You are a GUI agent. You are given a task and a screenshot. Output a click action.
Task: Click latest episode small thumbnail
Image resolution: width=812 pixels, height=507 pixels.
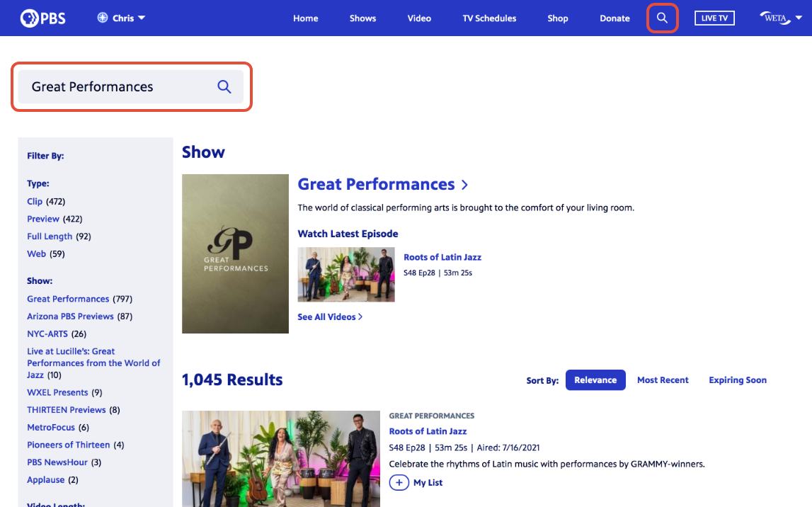click(x=346, y=275)
